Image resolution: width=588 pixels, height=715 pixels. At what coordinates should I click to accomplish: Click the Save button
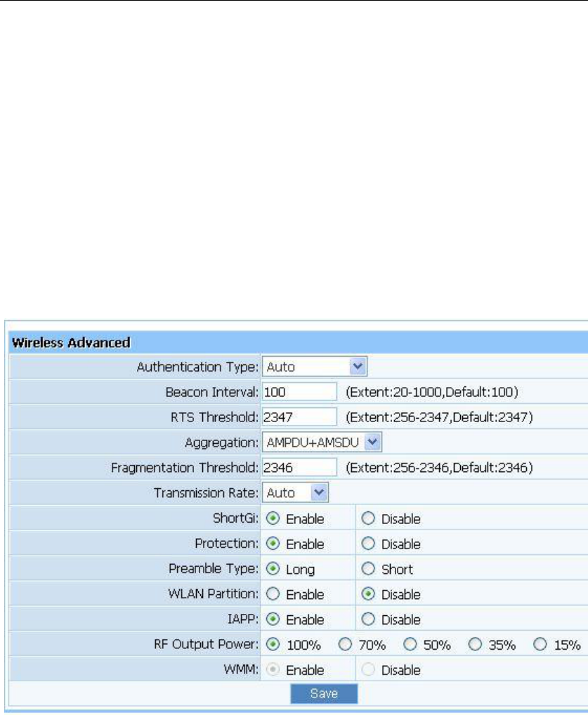coord(324,693)
